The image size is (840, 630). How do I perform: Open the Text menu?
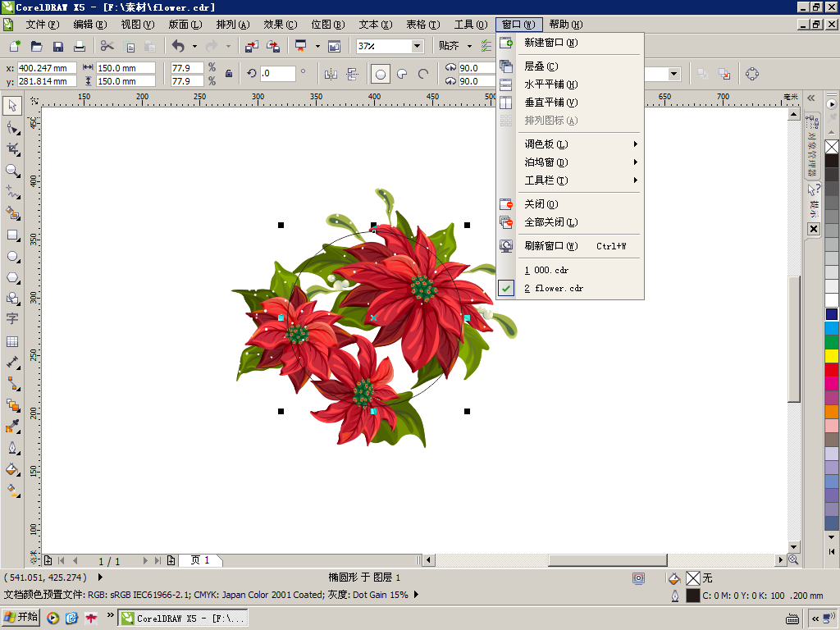[x=376, y=25]
